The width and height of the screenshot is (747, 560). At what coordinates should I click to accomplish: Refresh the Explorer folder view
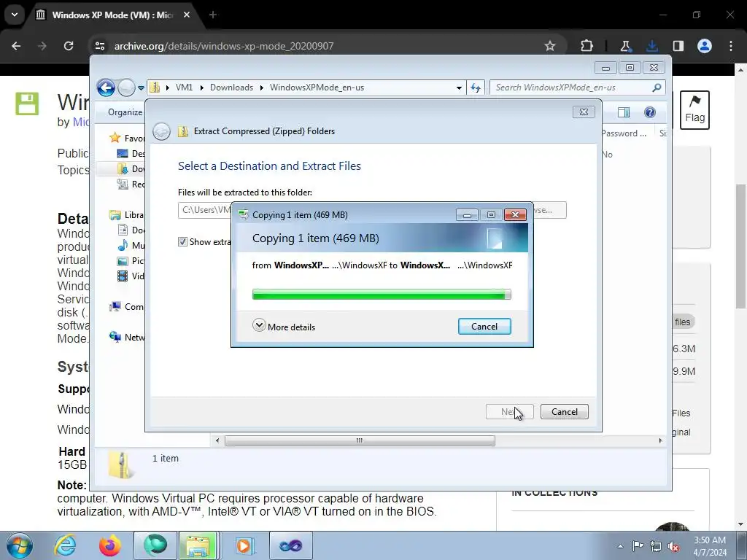tap(476, 87)
